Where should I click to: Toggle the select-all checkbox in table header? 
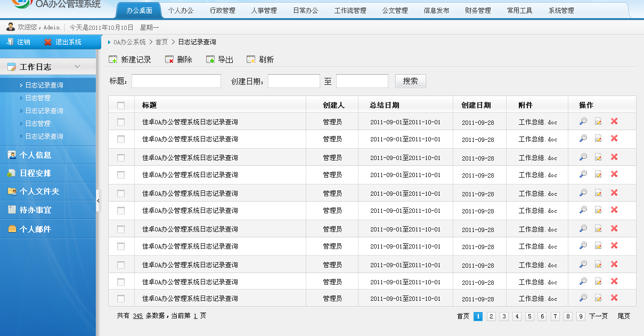tap(121, 106)
